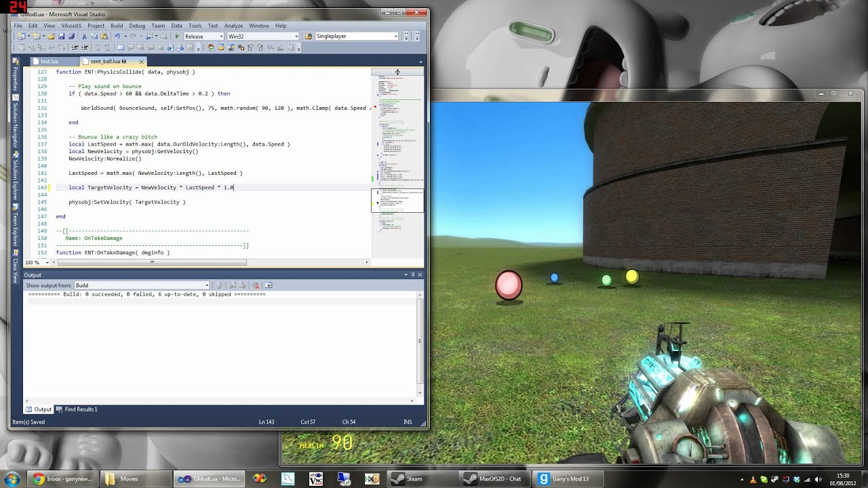Click the editor horizontal scrollbar thumb

(152, 262)
